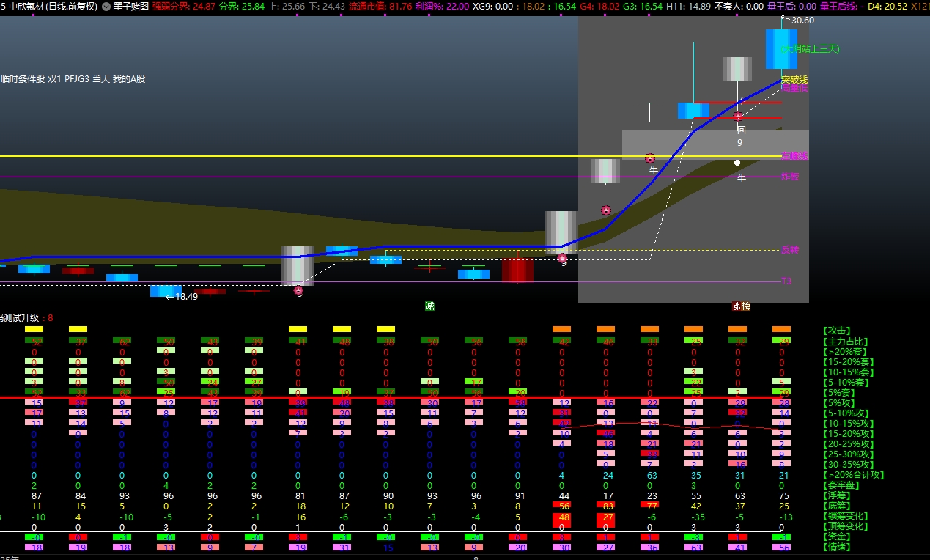Select the 炸板 line label
Image resolution: width=930 pixels, height=560 pixels.
coord(790,177)
